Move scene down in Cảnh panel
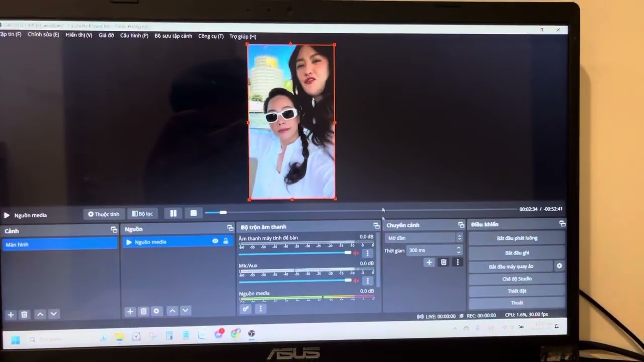 (54, 314)
